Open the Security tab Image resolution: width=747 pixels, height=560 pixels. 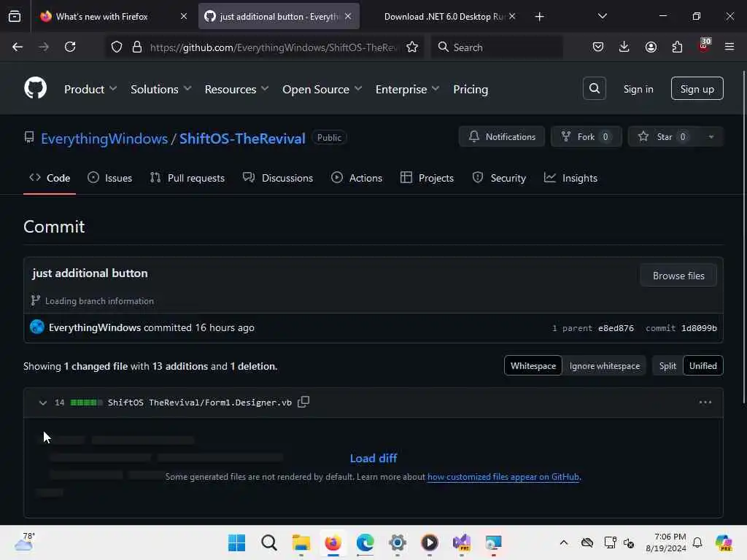tap(499, 178)
